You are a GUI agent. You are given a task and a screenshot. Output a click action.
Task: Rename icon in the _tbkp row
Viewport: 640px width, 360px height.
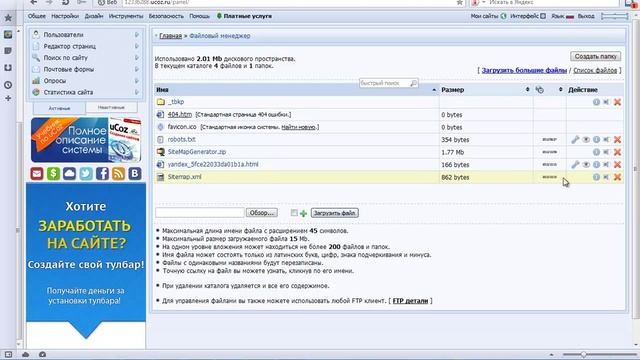607,102
